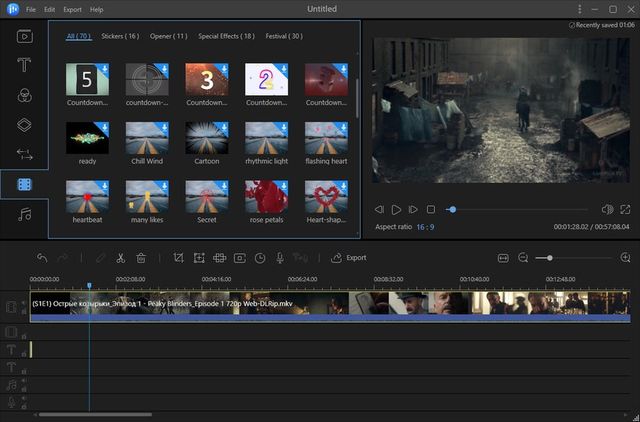Click the trash delete icon in toolbar
The height and width of the screenshot is (422, 640).
[141, 257]
